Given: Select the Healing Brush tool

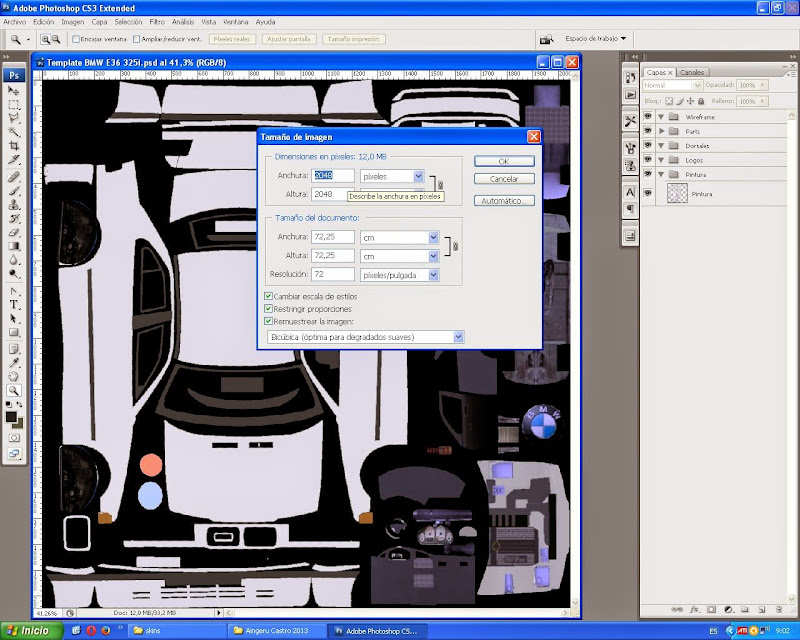Looking at the screenshot, I should pos(14,177).
